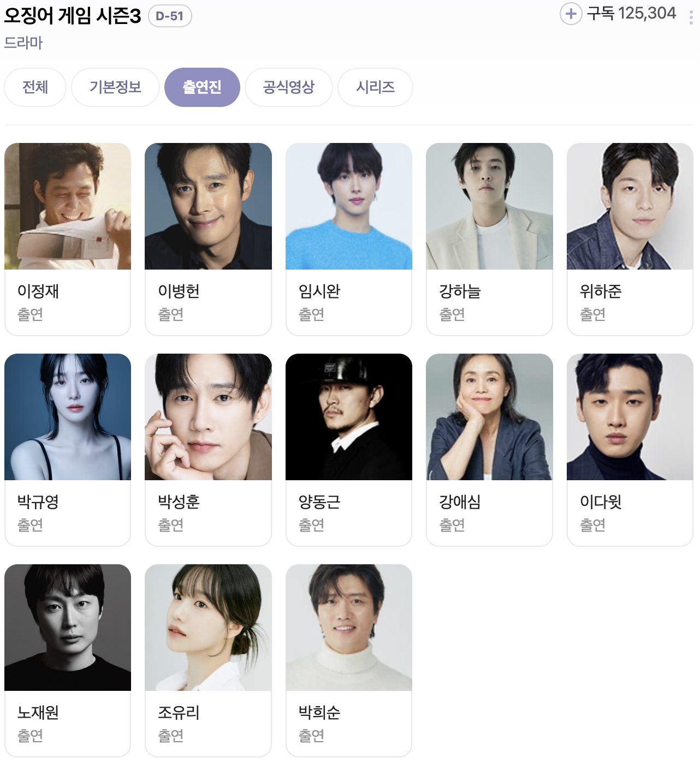Click the 박희순 name link
Image resolution: width=700 pixels, height=776 pixels.
[319, 713]
